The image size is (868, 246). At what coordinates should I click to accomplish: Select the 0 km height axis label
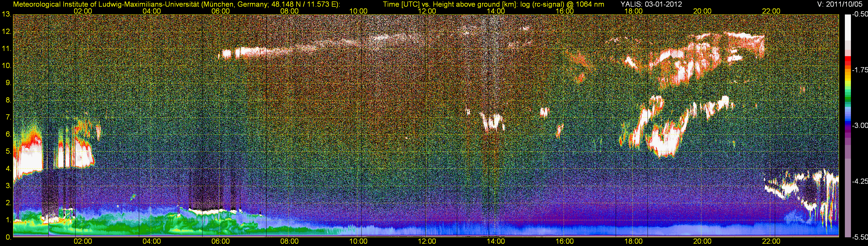[x=8, y=237]
